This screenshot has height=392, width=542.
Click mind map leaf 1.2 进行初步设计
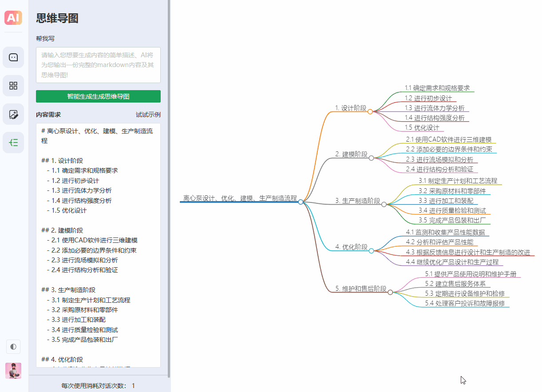pos(428,98)
